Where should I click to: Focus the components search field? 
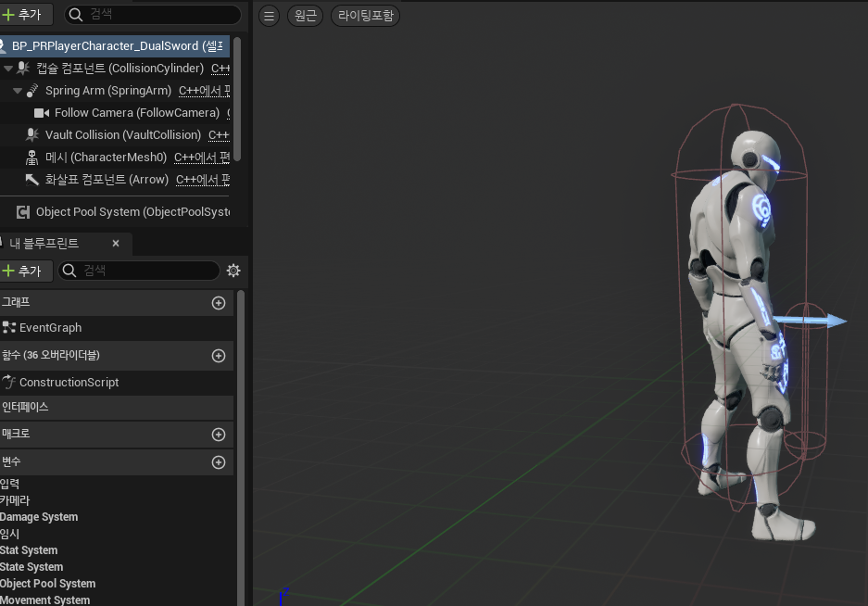[x=153, y=15]
